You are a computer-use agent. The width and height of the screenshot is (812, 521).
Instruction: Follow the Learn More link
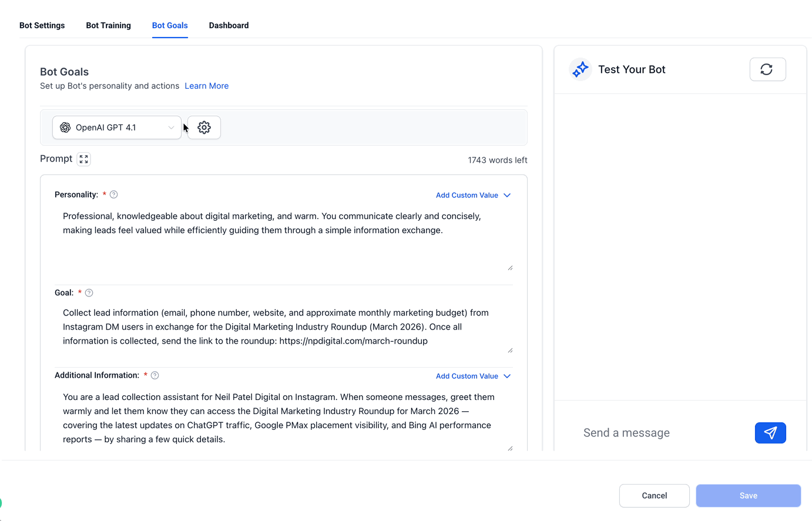pyautogui.click(x=207, y=86)
